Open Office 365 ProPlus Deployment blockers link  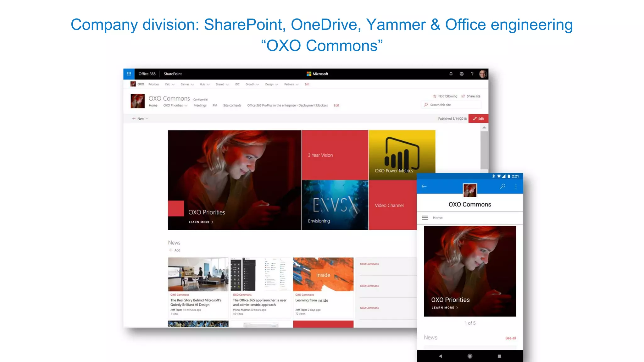pos(287,105)
